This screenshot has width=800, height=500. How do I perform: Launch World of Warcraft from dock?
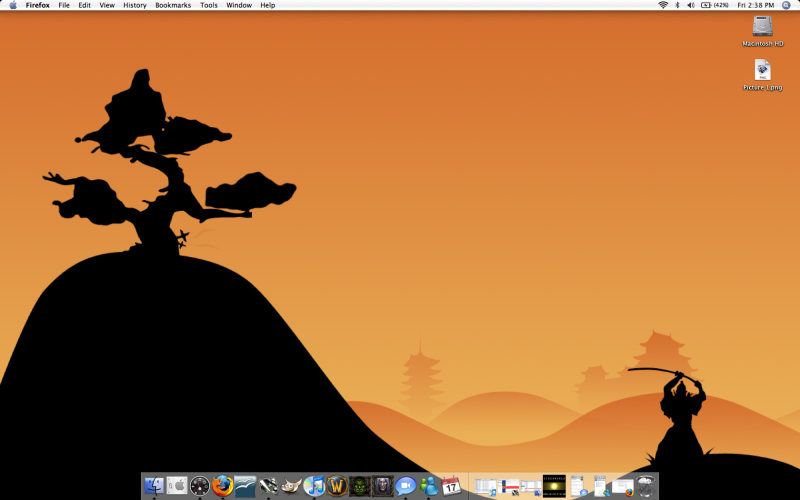pyautogui.click(x=337, y=486)
